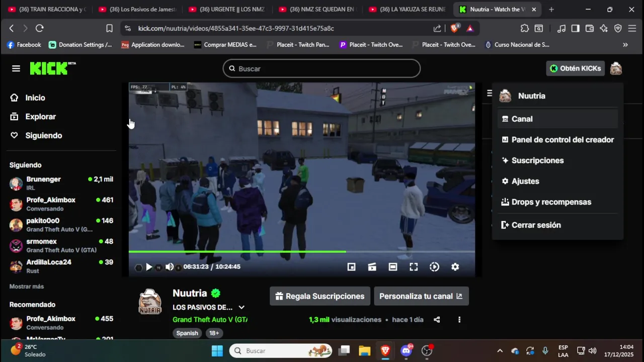644x362 pixels.
Task: Open the Kick hamburger sidebar menu
Action: (x=16, y=68)
